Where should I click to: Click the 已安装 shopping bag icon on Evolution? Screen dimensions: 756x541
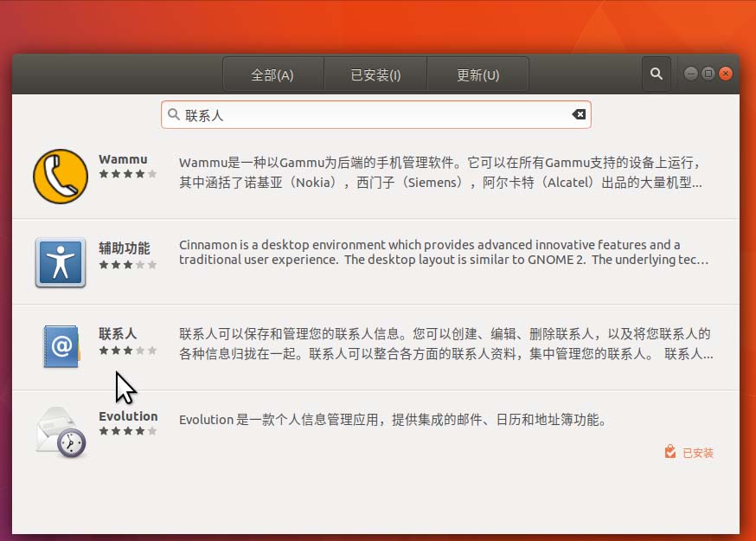pos(670,452)
